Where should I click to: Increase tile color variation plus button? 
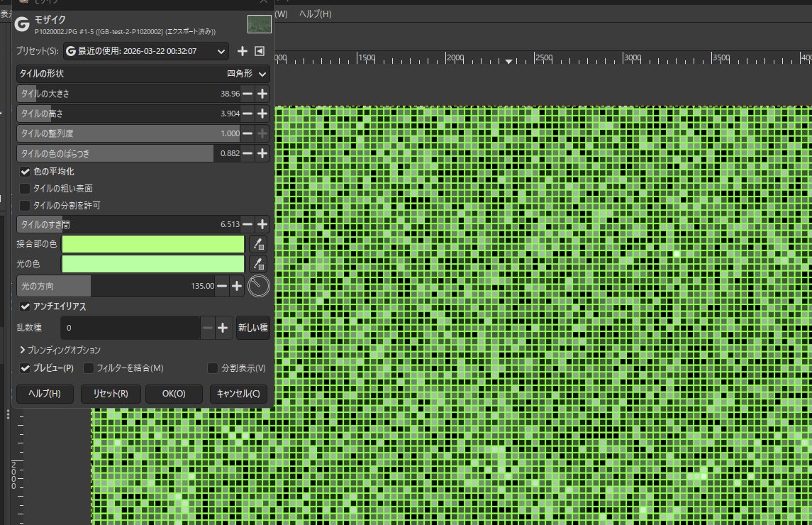point(262,153)
